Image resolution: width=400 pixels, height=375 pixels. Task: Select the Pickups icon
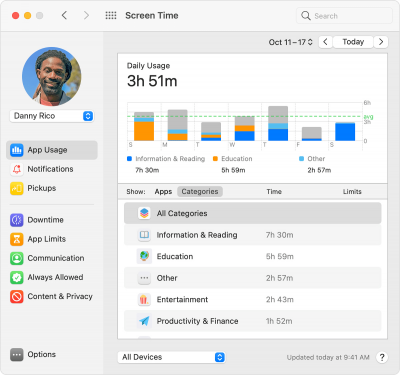click(x=17, y=188)
